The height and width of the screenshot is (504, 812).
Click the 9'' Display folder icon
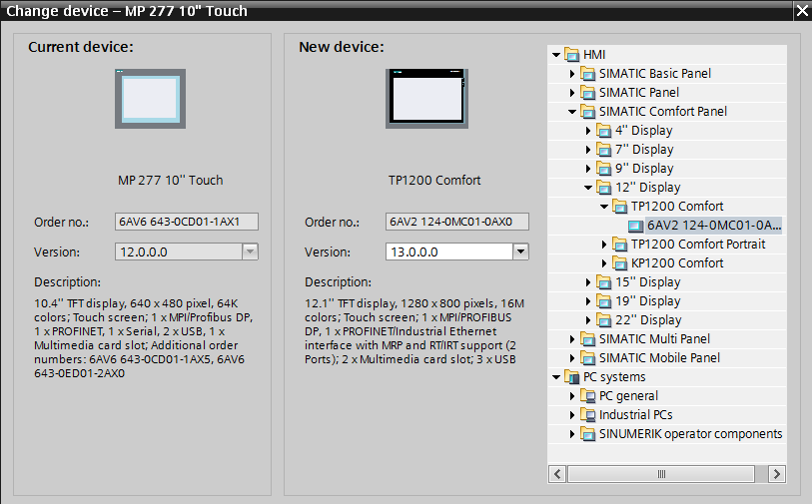(x=604, y=169)
